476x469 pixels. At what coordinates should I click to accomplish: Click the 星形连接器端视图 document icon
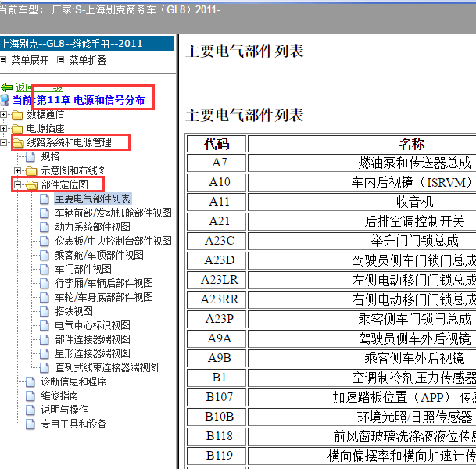(x=45, y=353)
